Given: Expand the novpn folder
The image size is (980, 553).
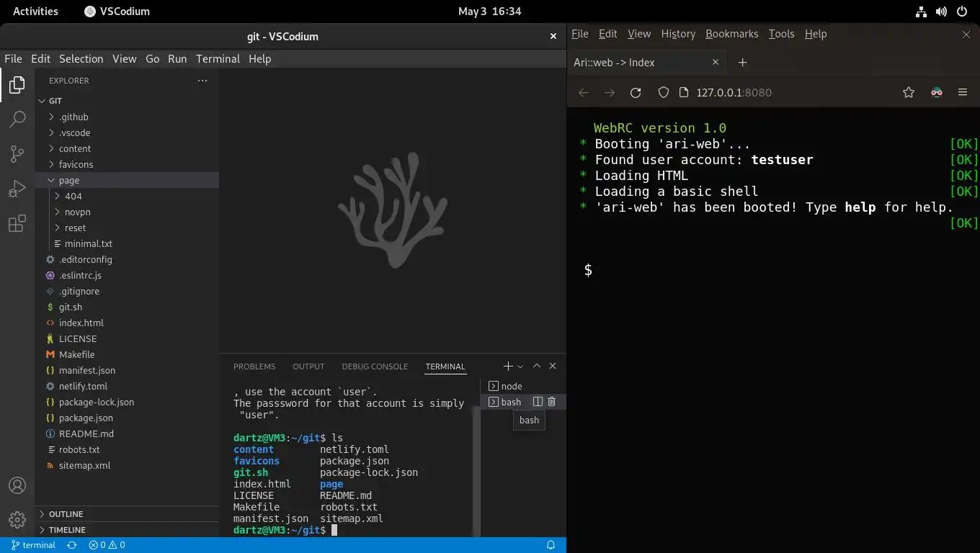Looking at the screenshot, I should click(127, 212).
